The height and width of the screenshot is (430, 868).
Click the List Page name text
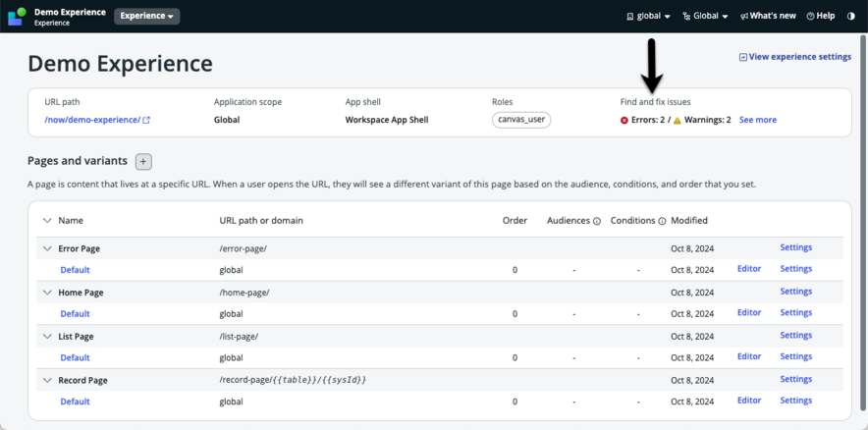76,337
